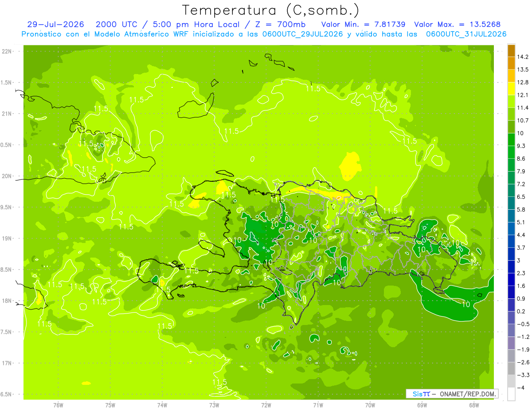This screenshot has width=532, height=411.
Task: Pick the green swatch between 9.3 and 10
Action: pyautogui.click(x=511, y=139)
